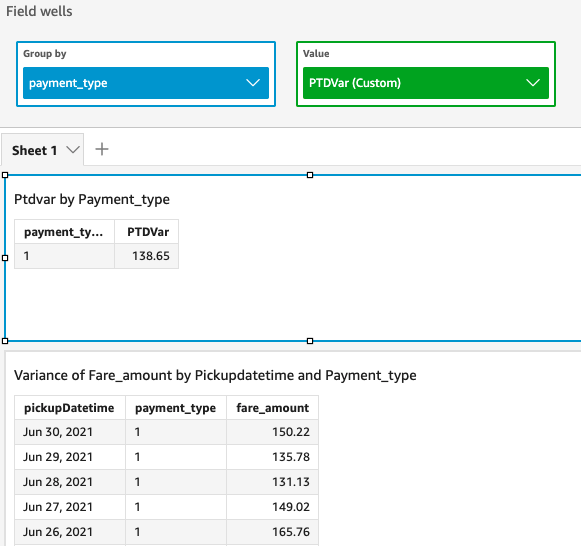581x546 pixels.
Task: Click the pickupDatetime column header
Action: pos(70,408)
